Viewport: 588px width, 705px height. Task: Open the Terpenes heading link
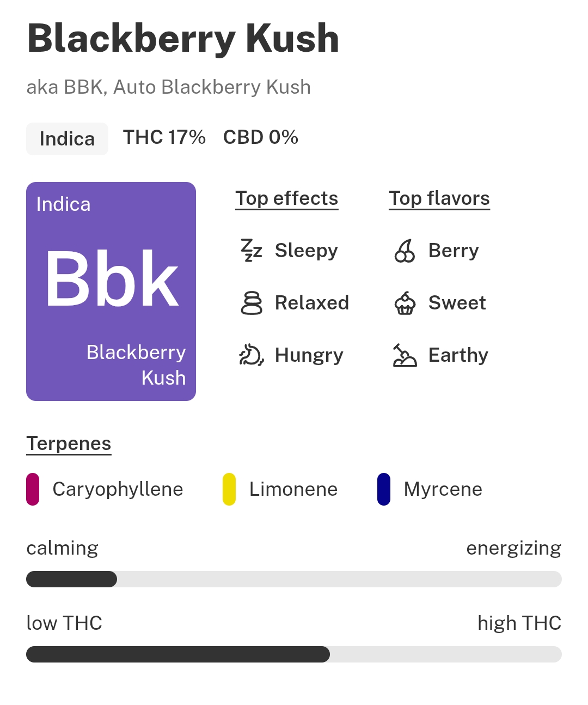[69, 443]
